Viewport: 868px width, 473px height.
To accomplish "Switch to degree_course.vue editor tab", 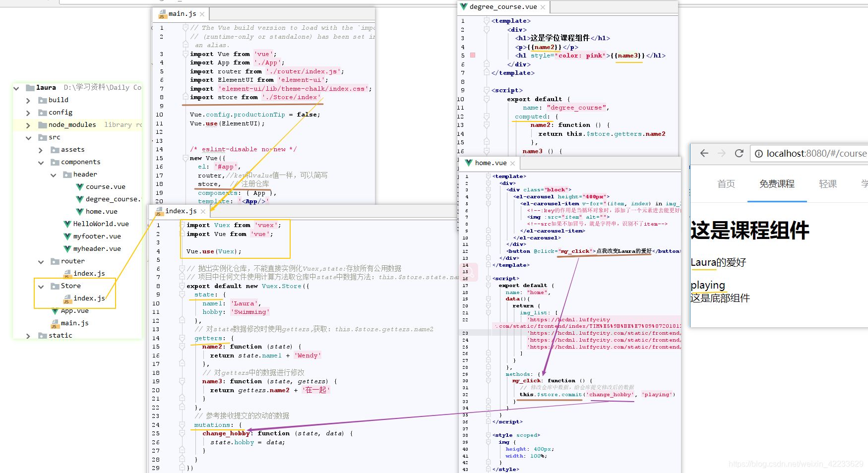I will [503, 7].
